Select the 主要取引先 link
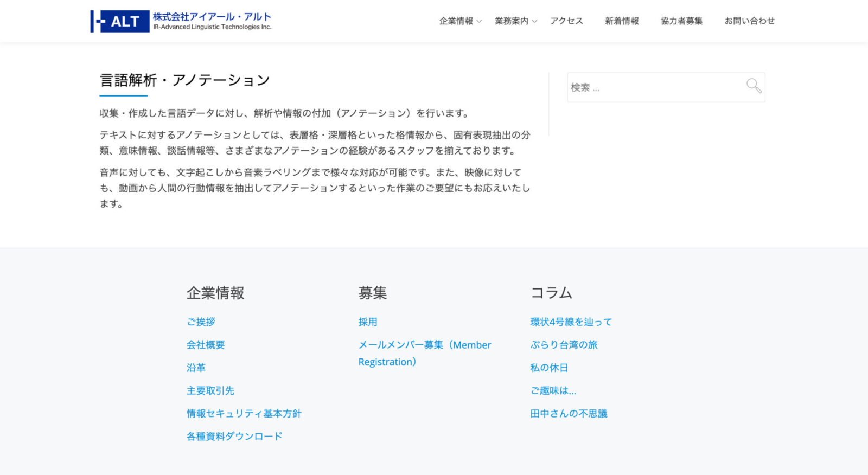This screenshot has height=475, width=868. (x=210, y=390)
